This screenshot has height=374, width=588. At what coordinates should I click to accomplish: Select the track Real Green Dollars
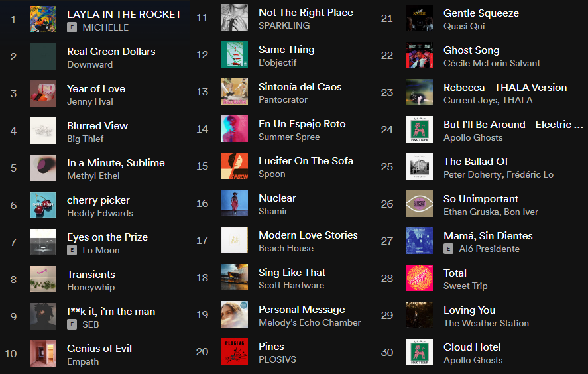click(x=111, y=51)
